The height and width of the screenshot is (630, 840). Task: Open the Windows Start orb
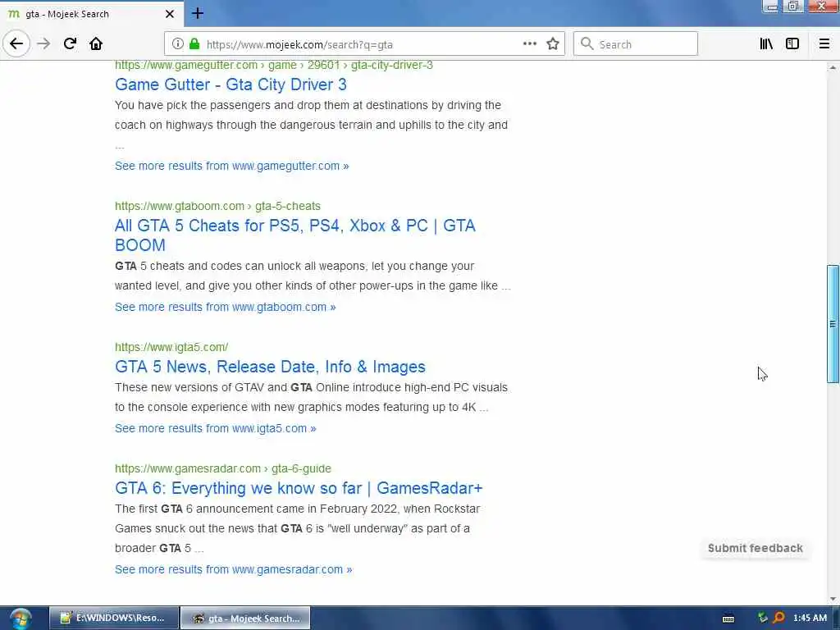tap(21, 619)
